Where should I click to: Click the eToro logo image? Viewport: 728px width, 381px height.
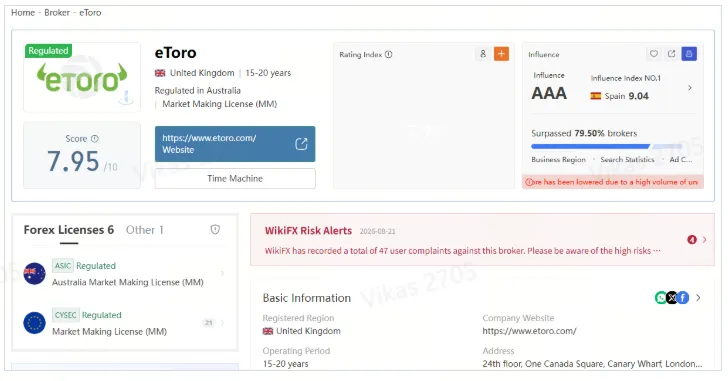pos(82,78)
